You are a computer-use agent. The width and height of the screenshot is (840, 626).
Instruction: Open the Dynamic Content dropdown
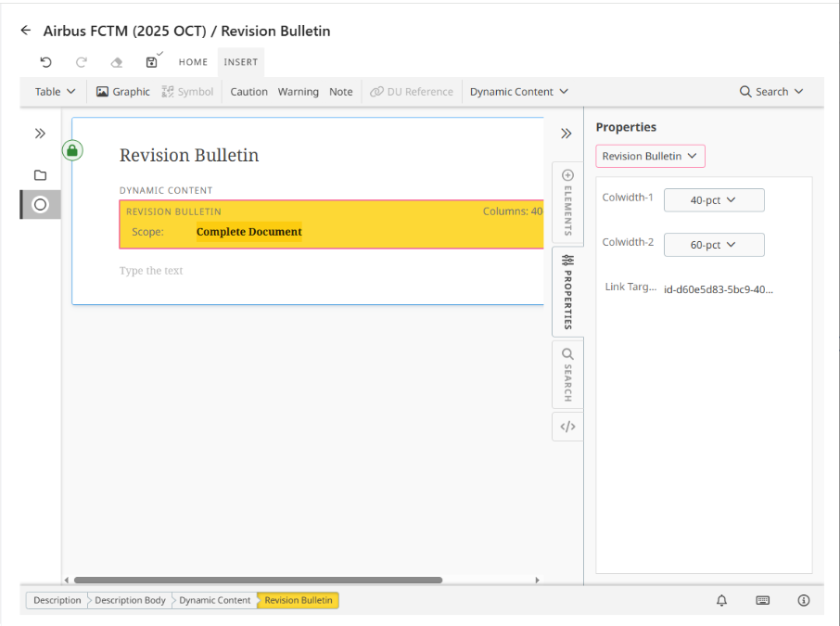(518, 92)
